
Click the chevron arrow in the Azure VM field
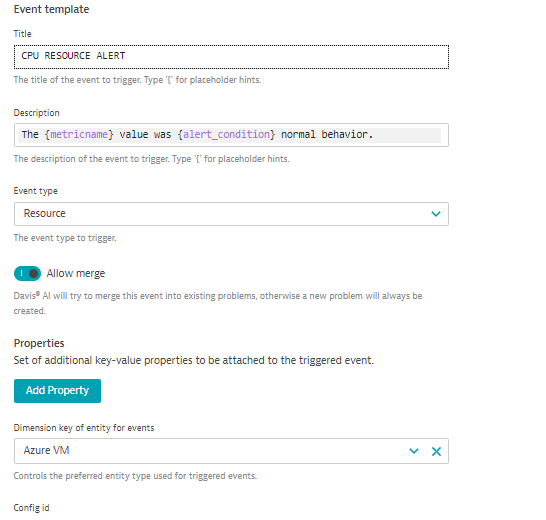tap(414, 451)
